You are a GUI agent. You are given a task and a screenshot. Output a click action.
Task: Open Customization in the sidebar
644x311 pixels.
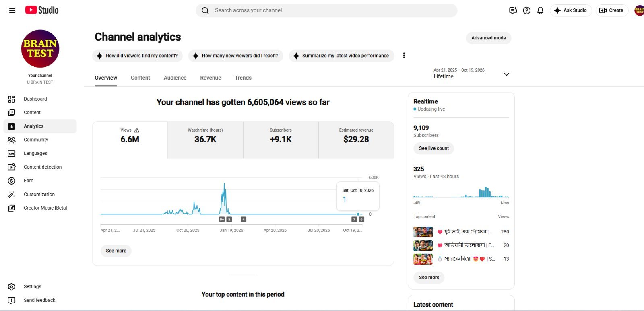coord(40,194)
